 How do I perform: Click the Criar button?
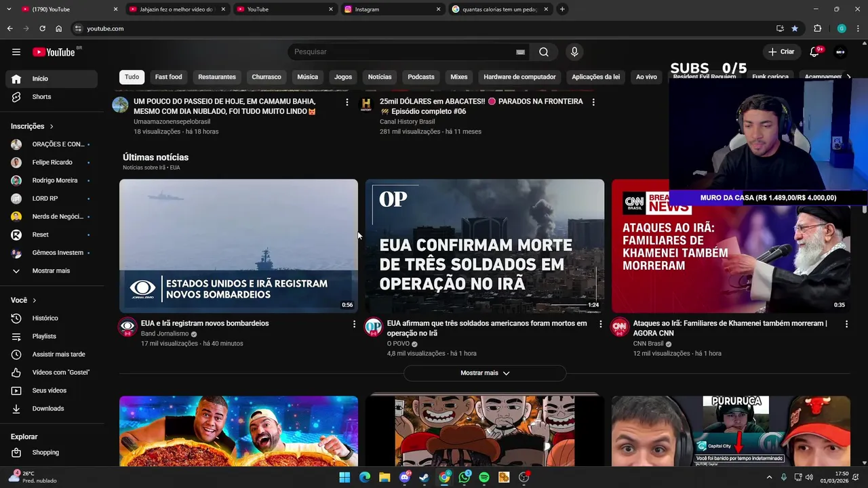click(x=781, y=52)
